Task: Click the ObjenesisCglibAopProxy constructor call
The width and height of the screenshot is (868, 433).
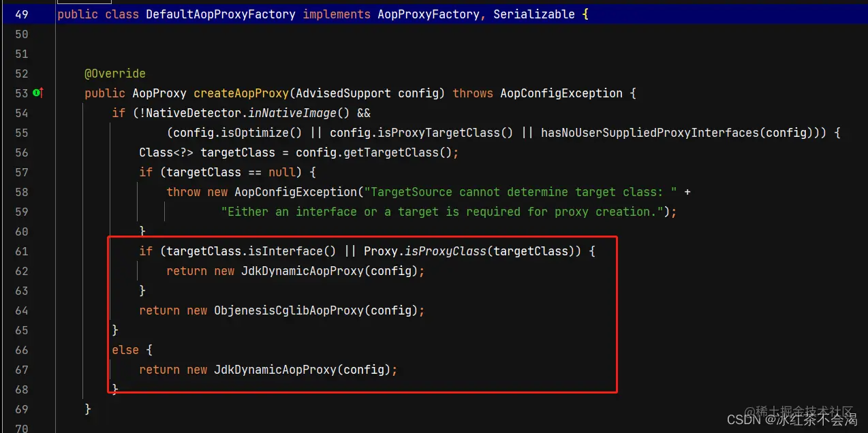Action: pos(289,310)
